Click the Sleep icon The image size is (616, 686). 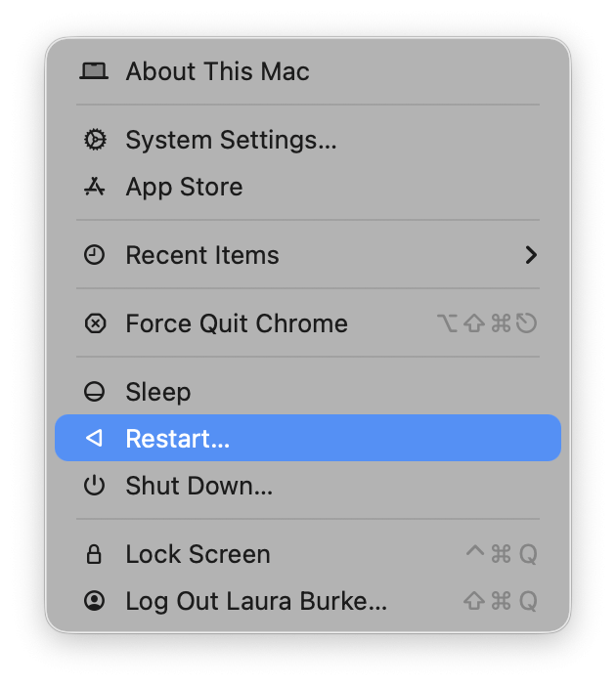(94, 392)
